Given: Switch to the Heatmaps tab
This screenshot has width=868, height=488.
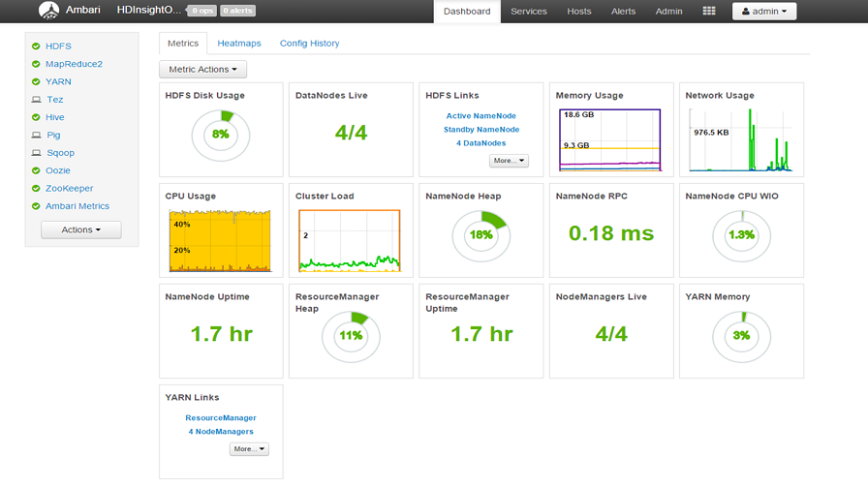Looking at the screenshot, I should tap(239, 44).
